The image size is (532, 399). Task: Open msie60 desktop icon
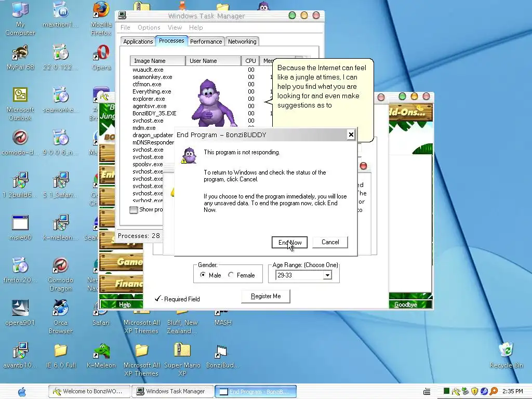pyautogui.click(x=20, y=228)
